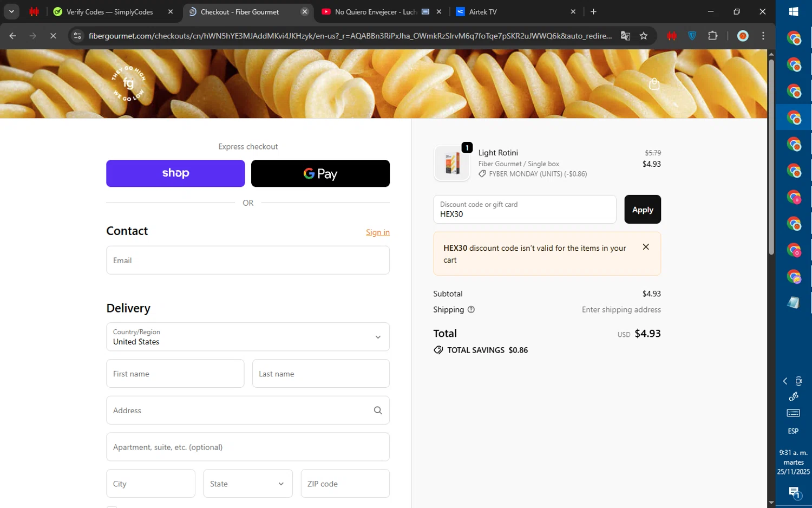
Task: Click the browser address bar URL
Action: pos(350,36)
